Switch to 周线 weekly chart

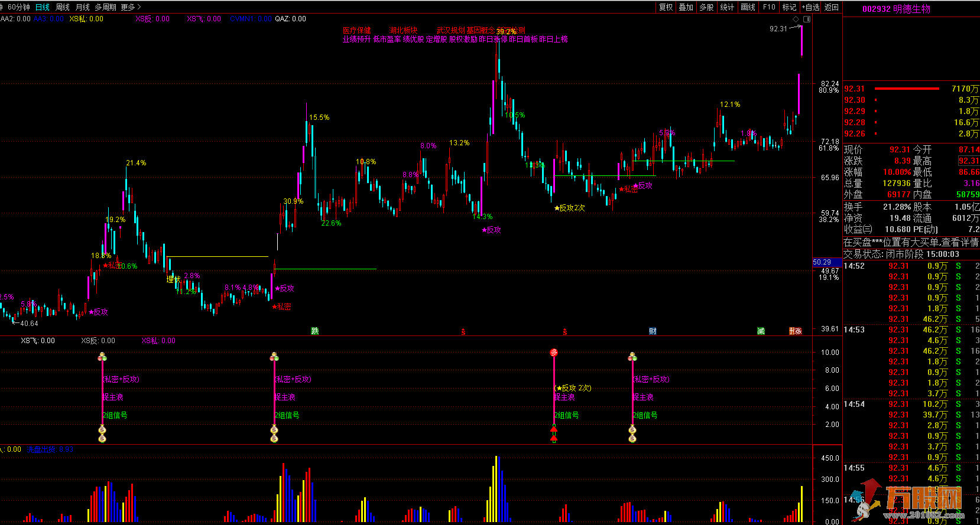coord(63,7)
